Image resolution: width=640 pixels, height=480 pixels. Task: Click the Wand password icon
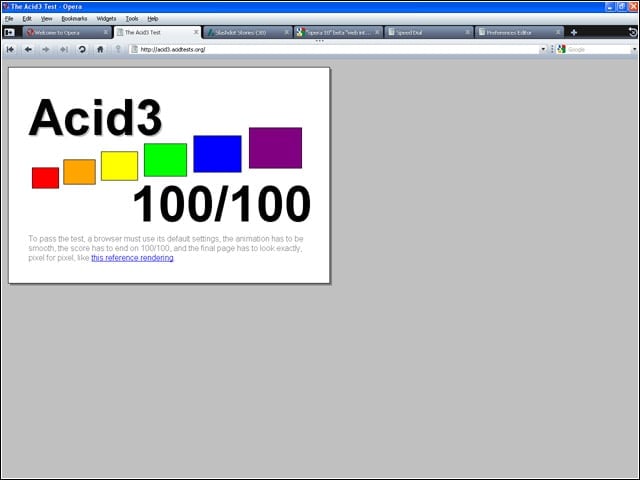pyautogui.click(x=118, y=49)
